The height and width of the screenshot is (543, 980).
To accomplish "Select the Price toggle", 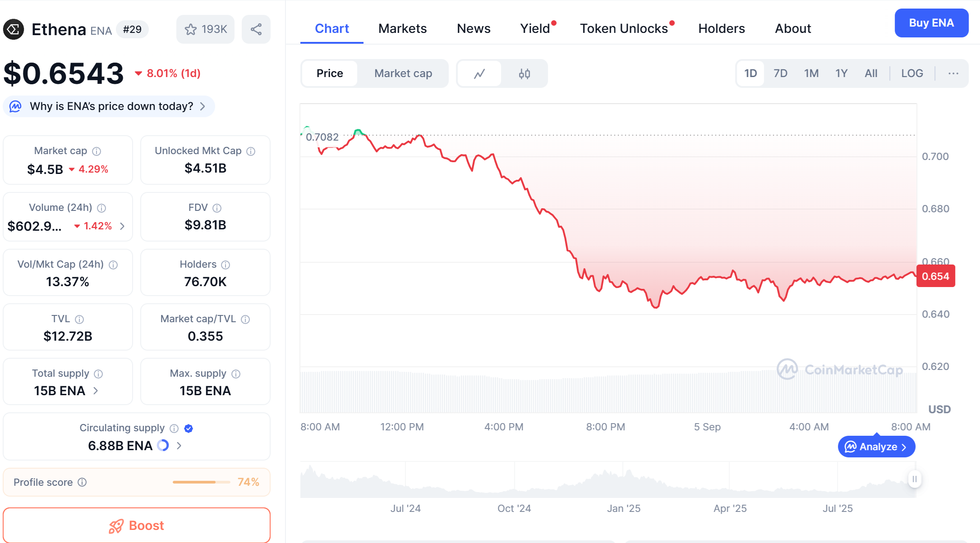I will 330,73.
